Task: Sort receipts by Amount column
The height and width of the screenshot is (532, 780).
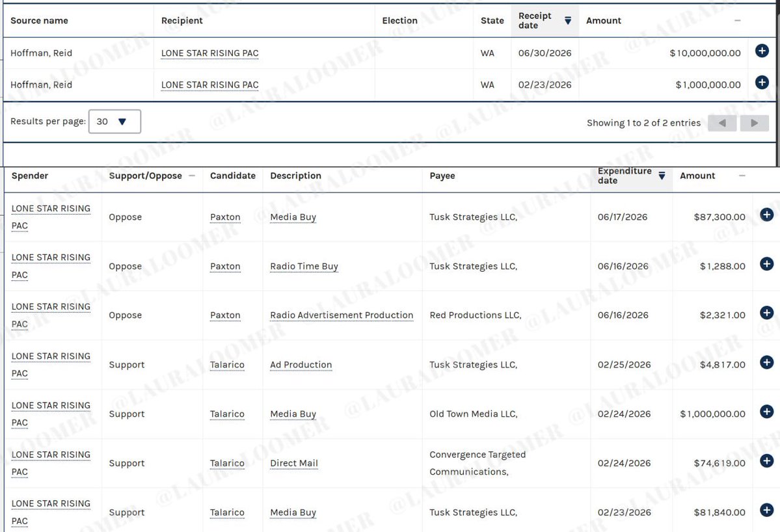Action: pos(737,21)
